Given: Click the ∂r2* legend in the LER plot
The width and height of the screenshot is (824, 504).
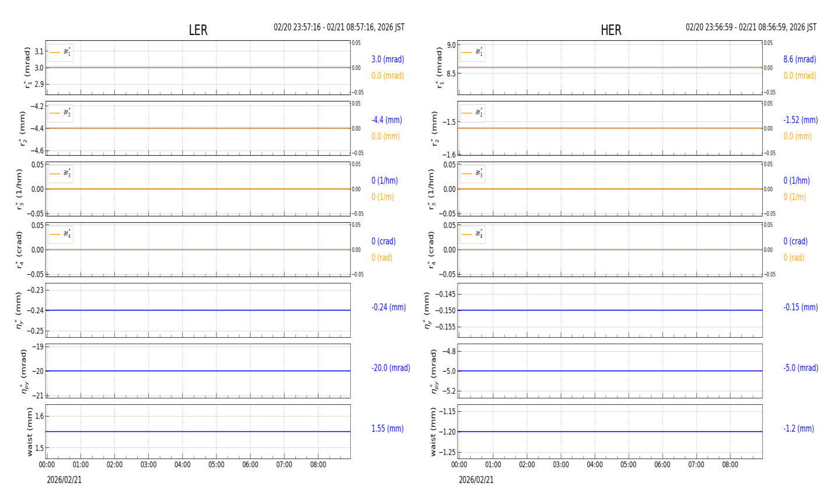Looking at the screenshot, I should [61, 113].
